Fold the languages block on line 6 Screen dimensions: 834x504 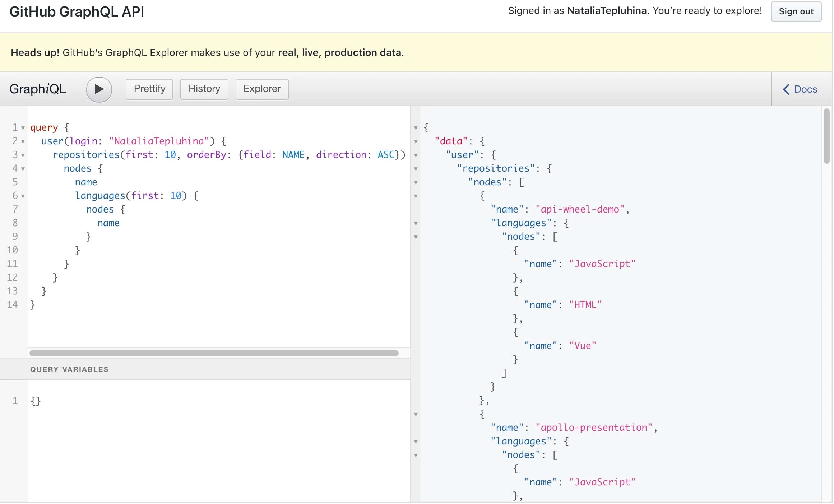click(x=23, y=196)
